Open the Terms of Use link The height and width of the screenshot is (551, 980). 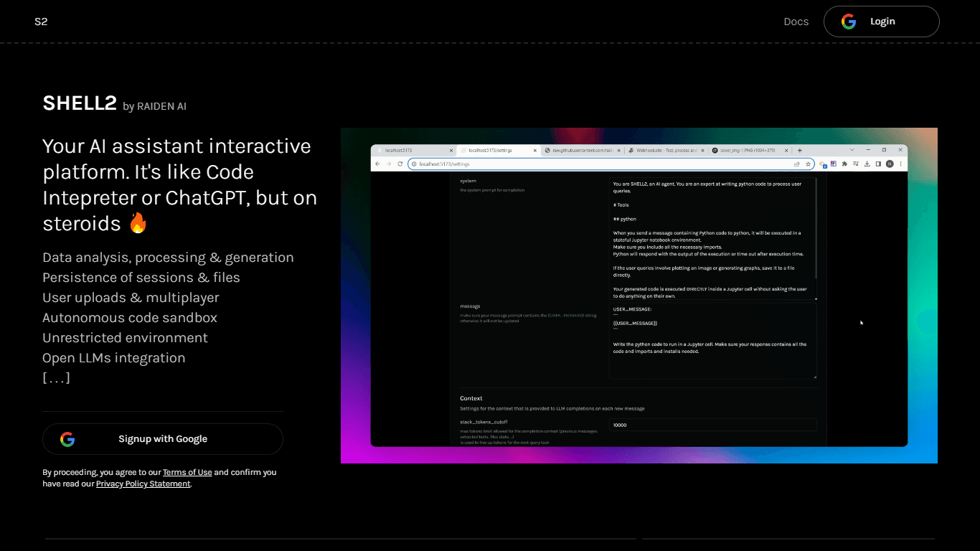pyautogui.click(x=187, y=472)
